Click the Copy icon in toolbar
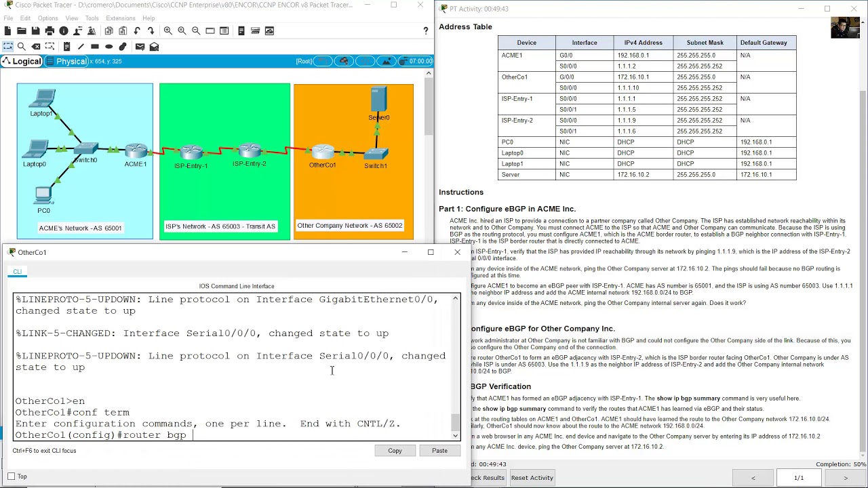The height and width of the screenshot is (488, 868). [x=108, y=30]
